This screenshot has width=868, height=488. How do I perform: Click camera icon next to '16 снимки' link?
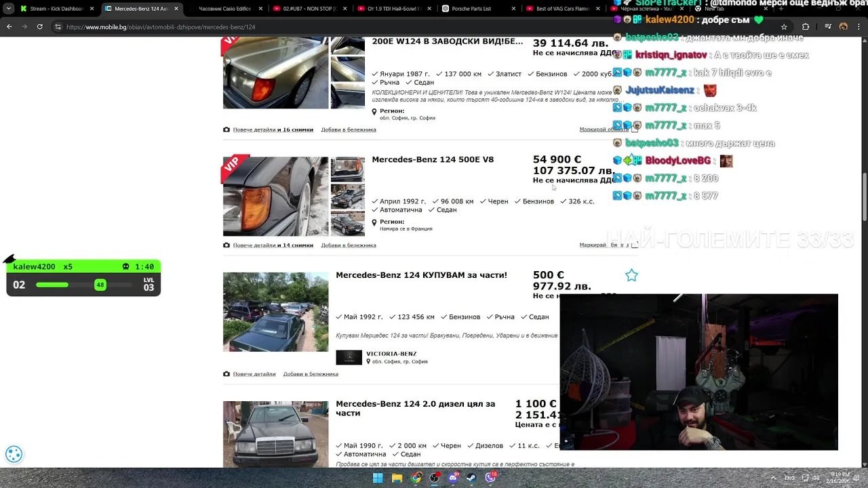[226, 129]
